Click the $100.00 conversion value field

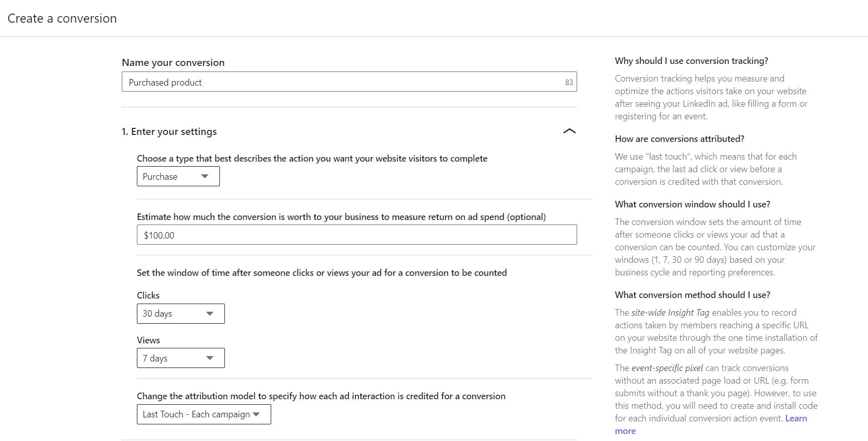356,235
